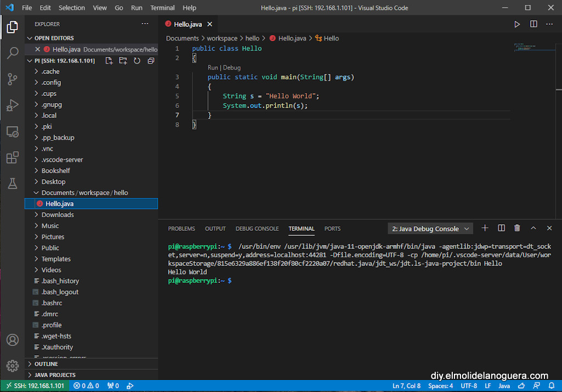
Task: Click the Debug code lens link
Action: 232,67
